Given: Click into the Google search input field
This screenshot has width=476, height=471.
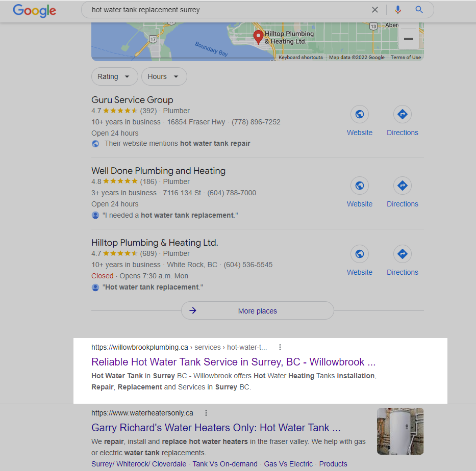Looking at the screenshot, I should coord(228,10).
